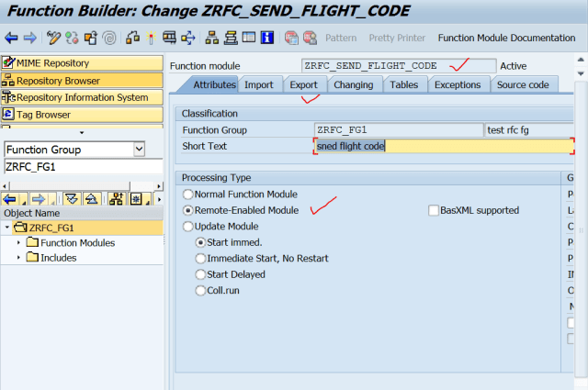Click the Set/Delete breakpoint stop icon
The height and width of the screenshot is (390, 588).
(291, 38)
